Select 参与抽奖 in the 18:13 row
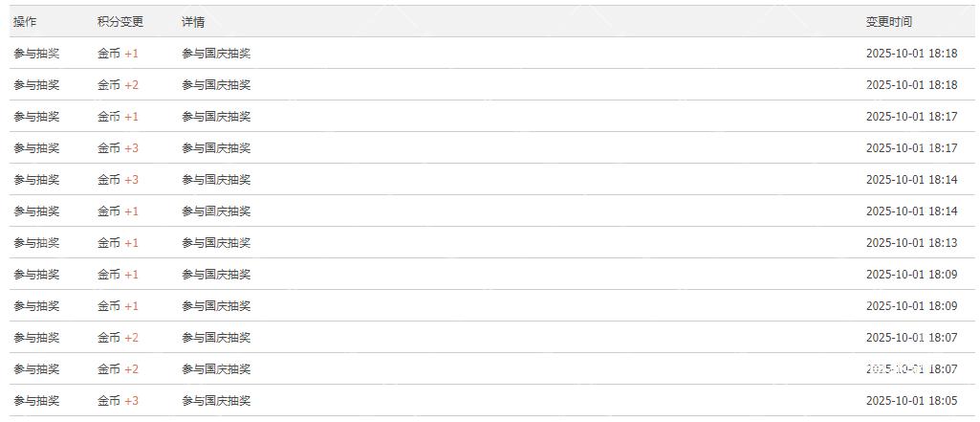 point(36,243)
